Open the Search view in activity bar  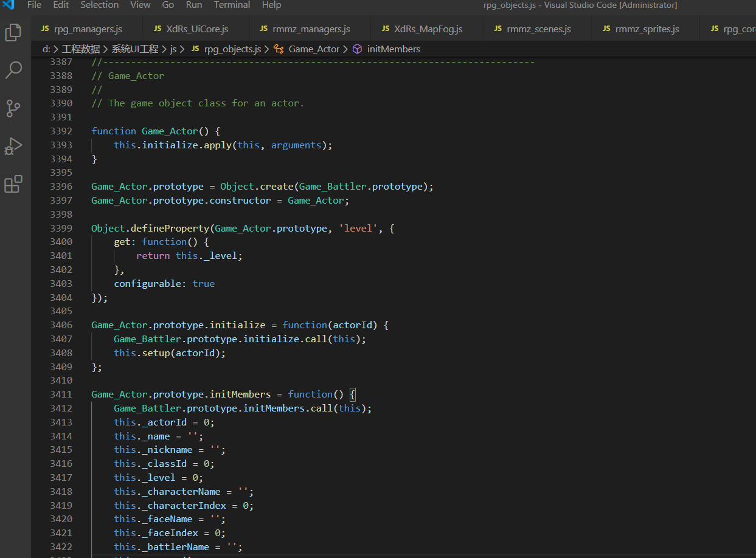13,71
